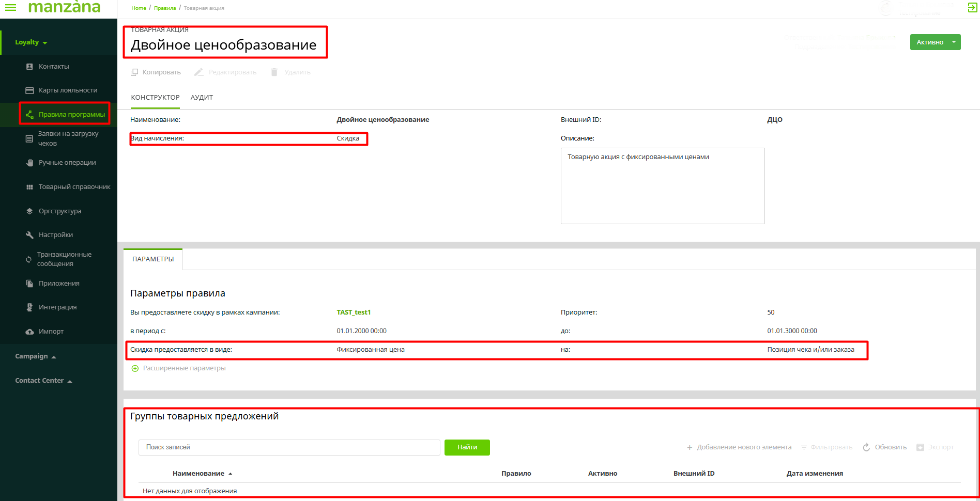This screenshot has width=980, height=501.
Task: Expand the Campaign sidebar section
Action: point(35,356)
